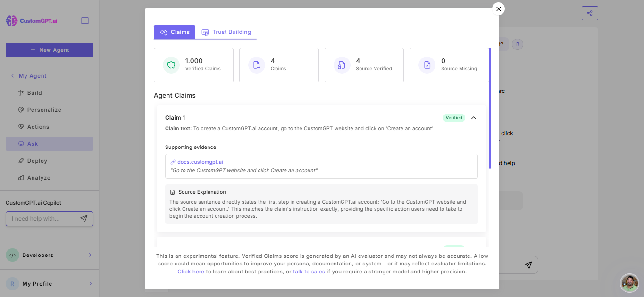Click the New Agent button
644x297 pixels.
(x=50, y=50)
